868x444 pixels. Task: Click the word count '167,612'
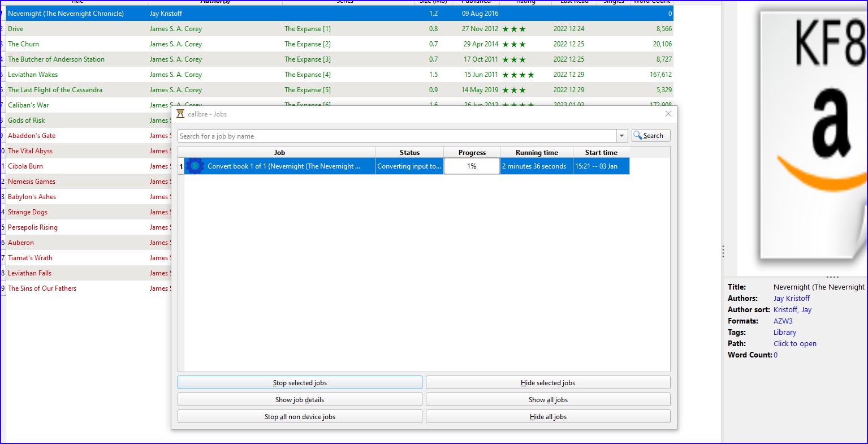pos(660,75)
